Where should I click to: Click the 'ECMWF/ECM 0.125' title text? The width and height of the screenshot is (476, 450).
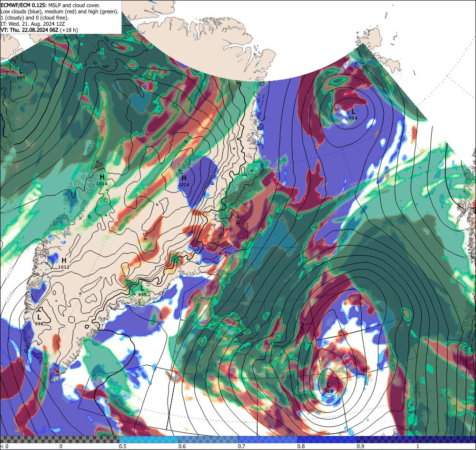23,5
